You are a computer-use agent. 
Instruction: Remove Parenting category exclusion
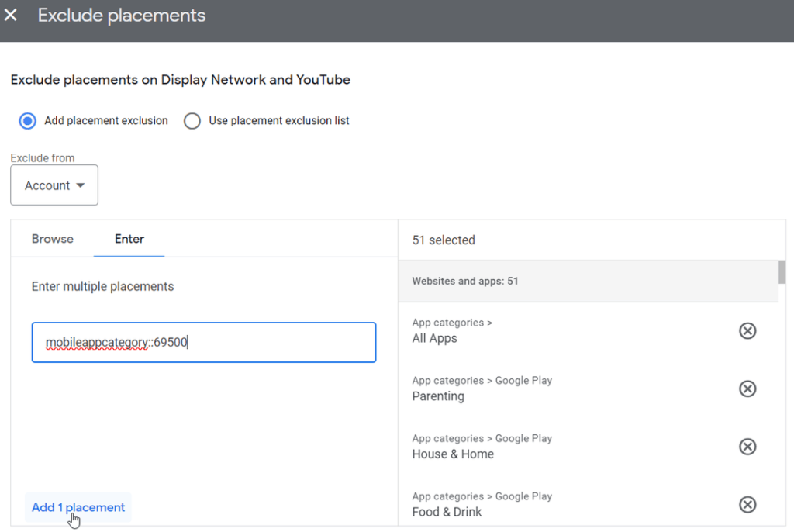[747, 389]
